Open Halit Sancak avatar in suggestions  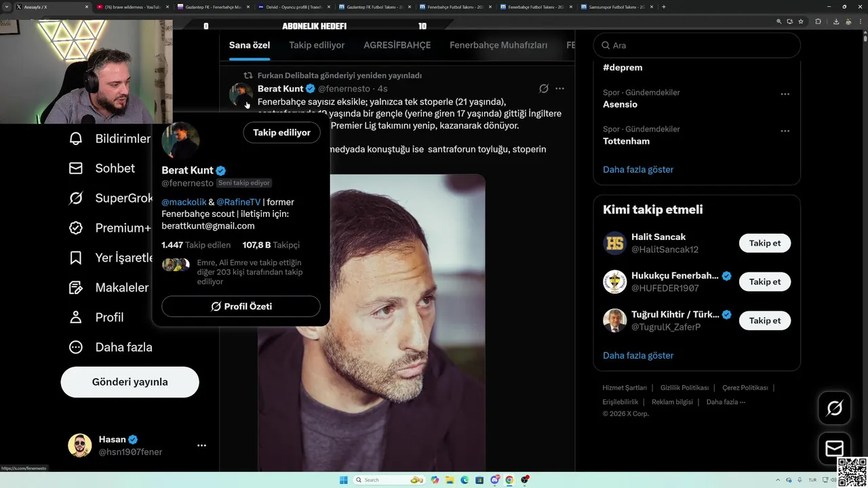point(615,243)
